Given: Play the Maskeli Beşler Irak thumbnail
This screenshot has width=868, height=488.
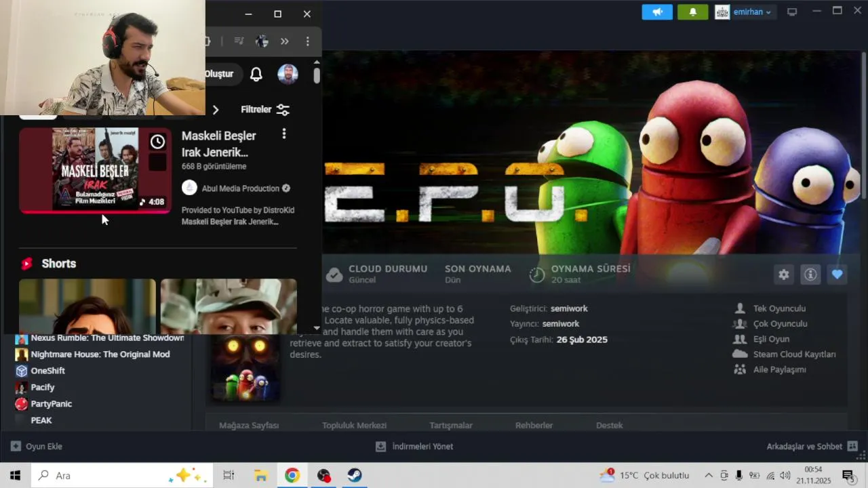Looking at the screenshot, I should (95, 170).
